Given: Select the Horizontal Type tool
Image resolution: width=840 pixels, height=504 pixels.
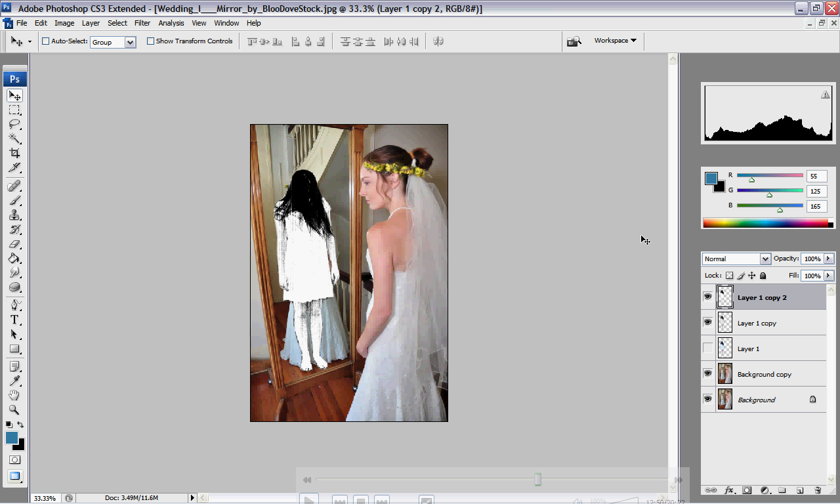Looking at the screenshot, I should pos(14,320).
